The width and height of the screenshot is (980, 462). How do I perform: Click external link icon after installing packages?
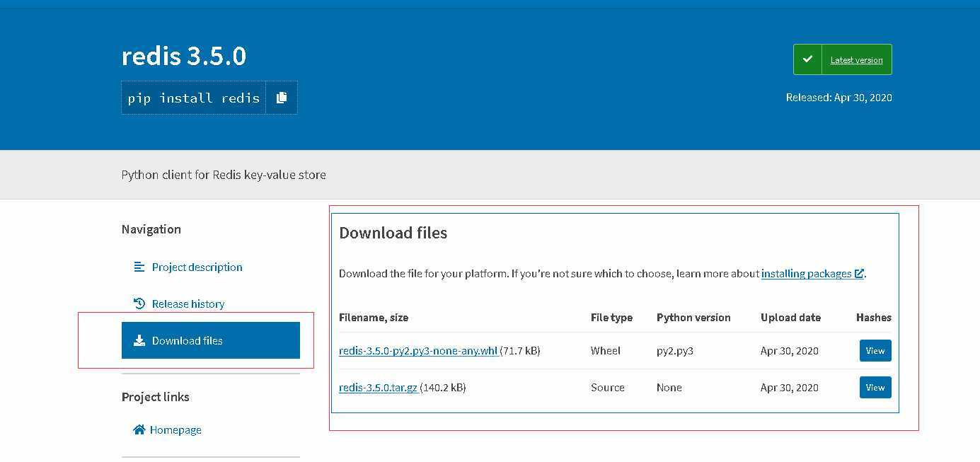[x=859, y=273]
